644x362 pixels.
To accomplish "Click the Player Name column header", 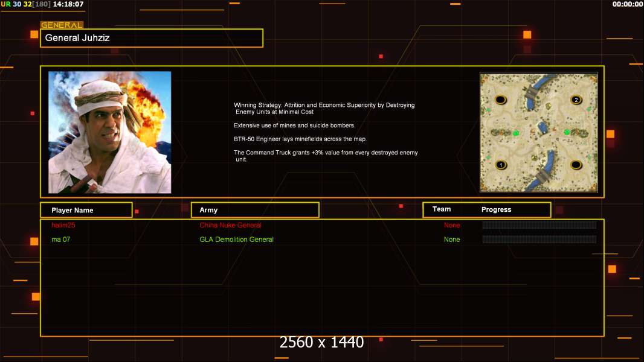I will click(x=86, y=210).
